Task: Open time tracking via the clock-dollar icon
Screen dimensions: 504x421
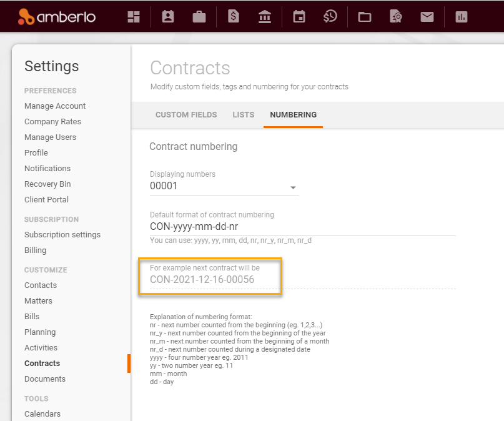Action: pos(330,17)
